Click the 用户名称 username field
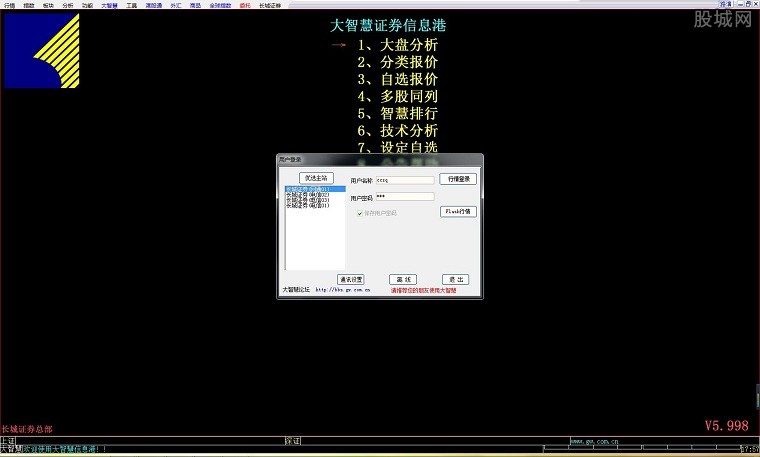The width and height of the screenshot is (760, 457). point(404,180)
